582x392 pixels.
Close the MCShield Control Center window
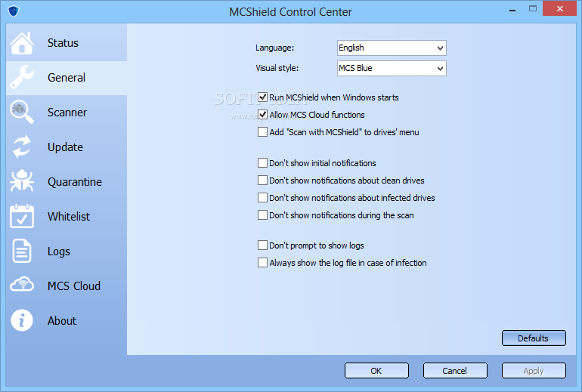[x=560, y=8]
